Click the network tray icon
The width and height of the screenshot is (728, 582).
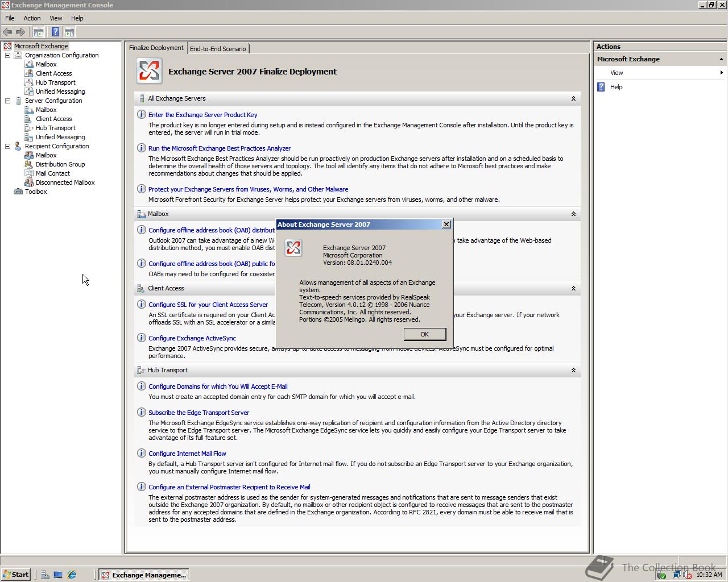676,575
